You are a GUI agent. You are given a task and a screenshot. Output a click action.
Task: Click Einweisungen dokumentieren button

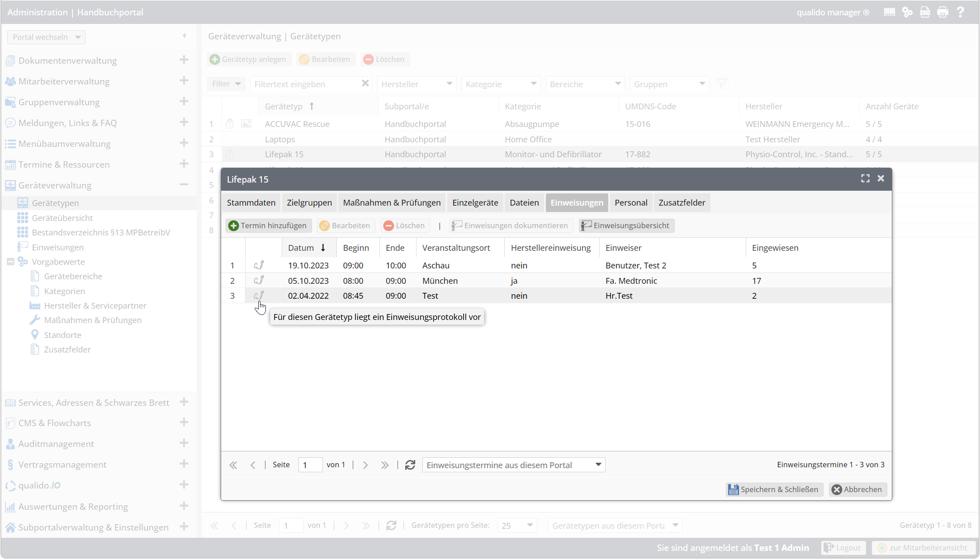click(511, 225)
